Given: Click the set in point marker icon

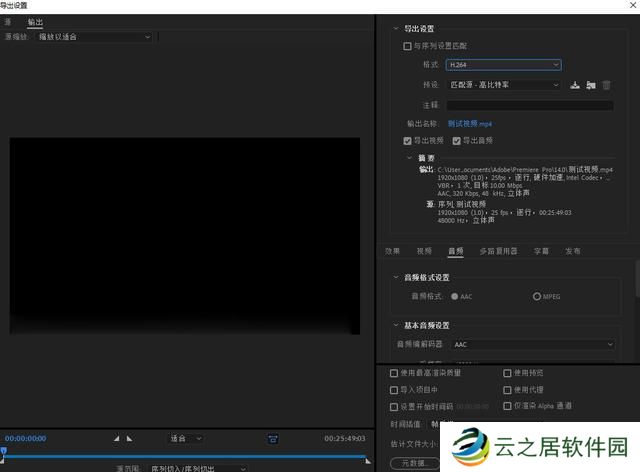Looking at the screenshot, I should pyautogui.click(x=116, y=438).
